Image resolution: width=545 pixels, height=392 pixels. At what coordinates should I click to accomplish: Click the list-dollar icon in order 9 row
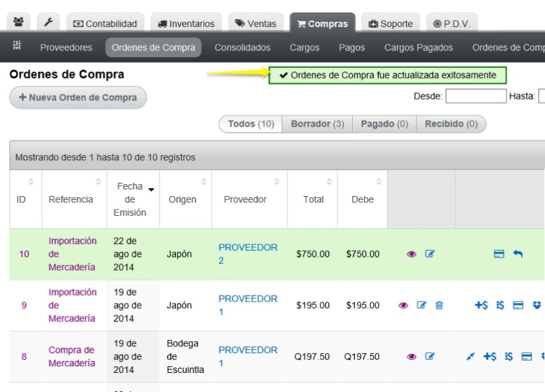tap(500, 305)
